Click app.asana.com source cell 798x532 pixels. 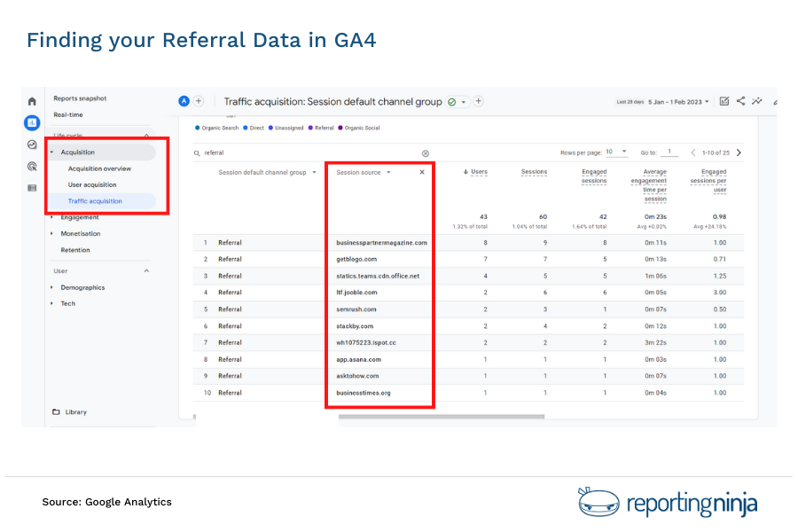358,359
